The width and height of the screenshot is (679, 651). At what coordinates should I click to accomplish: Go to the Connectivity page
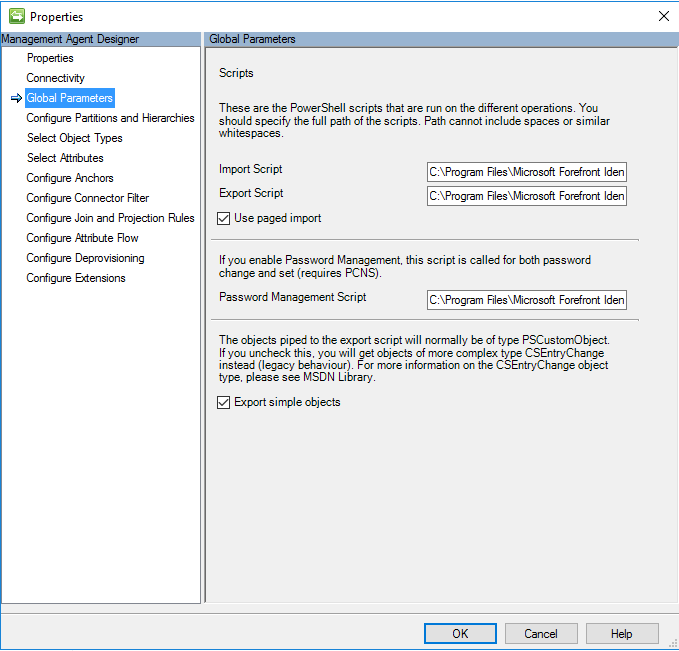point(55,78)
